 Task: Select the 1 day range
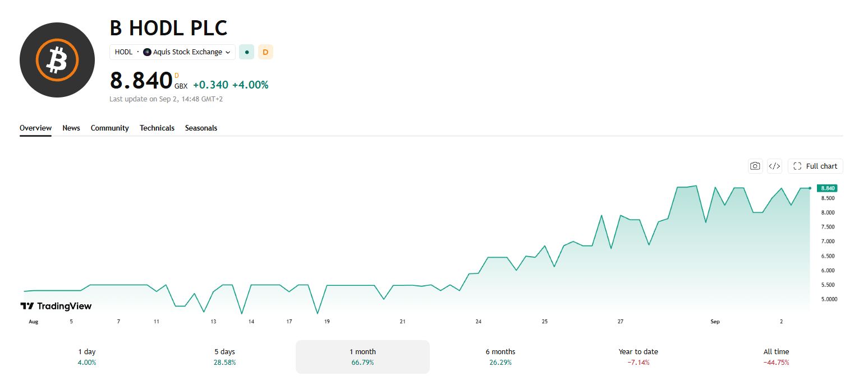point(87,357)
